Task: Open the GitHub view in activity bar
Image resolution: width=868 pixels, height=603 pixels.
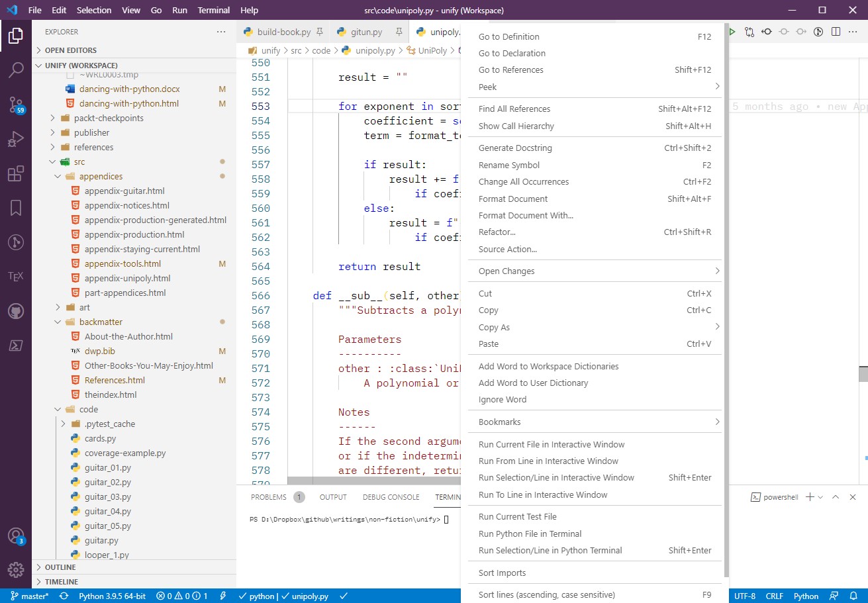Action: click(x=16, y=311)
